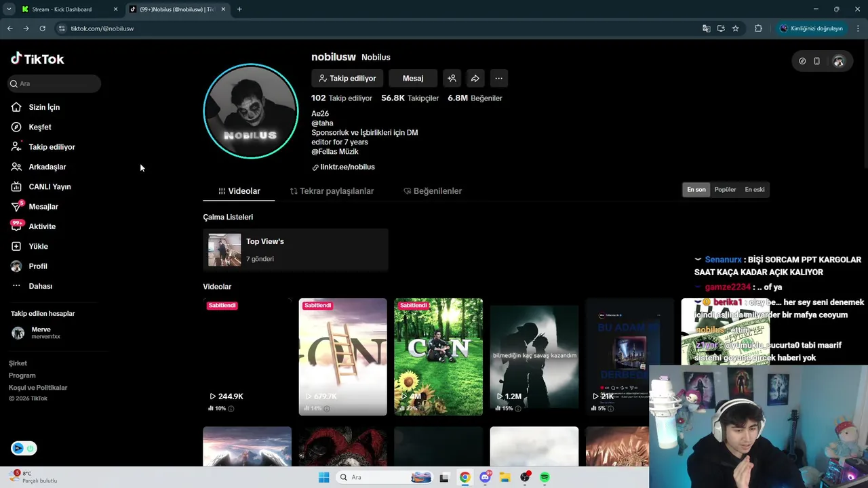The width and height of the screenshot is (868, 488).
Task: Open the account avatar at top right
Action: click(839, 61)
